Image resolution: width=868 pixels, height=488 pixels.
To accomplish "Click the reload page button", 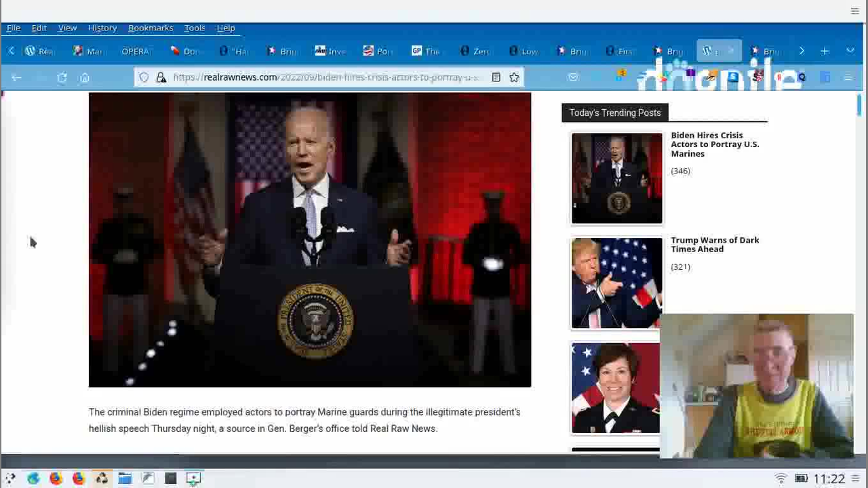I will pyautogui.click(x=62, y=78).
